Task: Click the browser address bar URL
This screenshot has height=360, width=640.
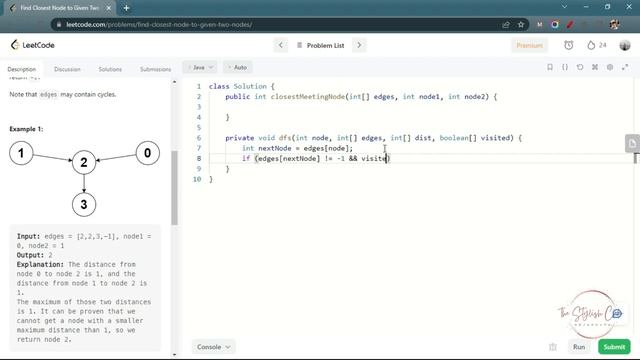Action: click(x=159, y=24)
